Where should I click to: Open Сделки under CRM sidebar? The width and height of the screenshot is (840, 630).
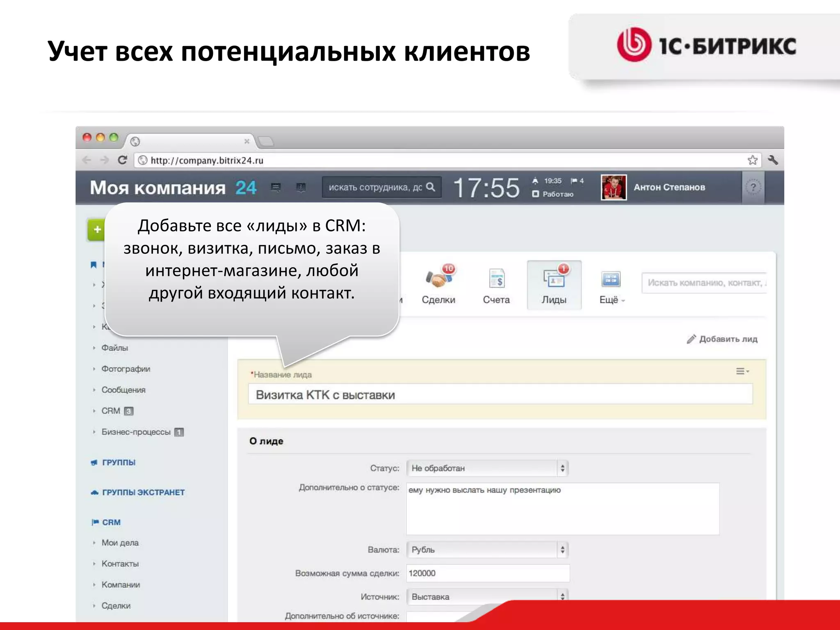116,605
